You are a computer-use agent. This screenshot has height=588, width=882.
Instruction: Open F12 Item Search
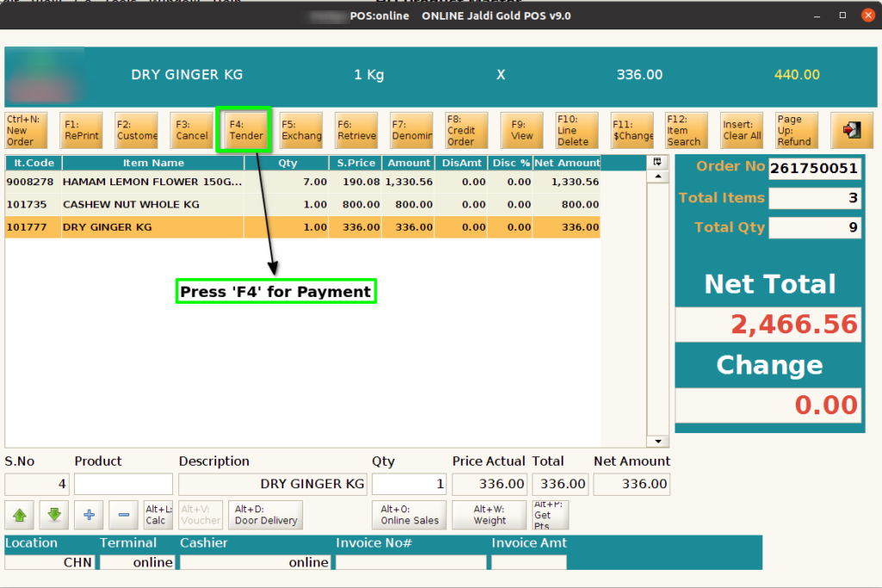pyautogui.click(x=686, y=130)
